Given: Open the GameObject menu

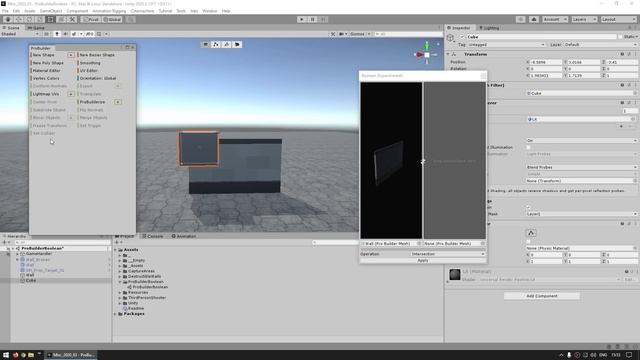Looking at the screenshot, I should coord(51,11).
